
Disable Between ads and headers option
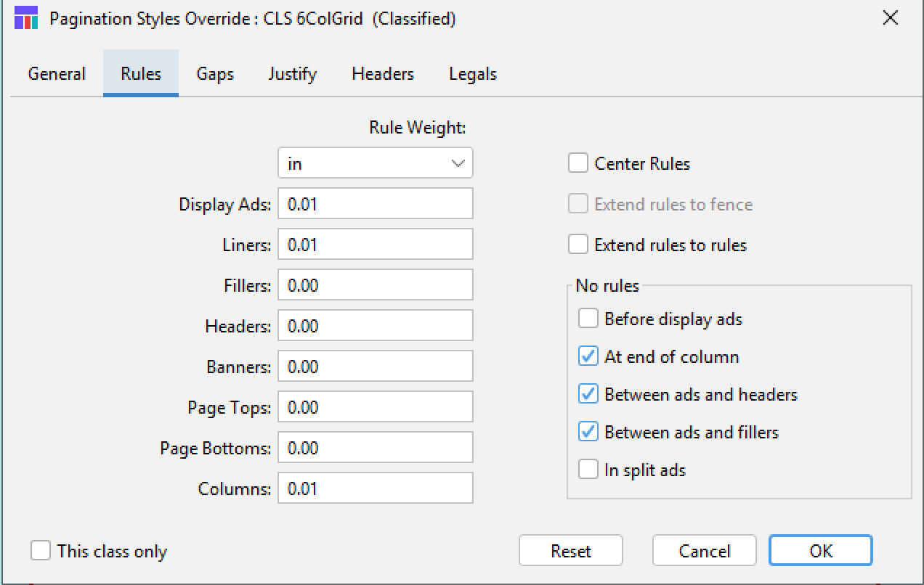(588, 394)
